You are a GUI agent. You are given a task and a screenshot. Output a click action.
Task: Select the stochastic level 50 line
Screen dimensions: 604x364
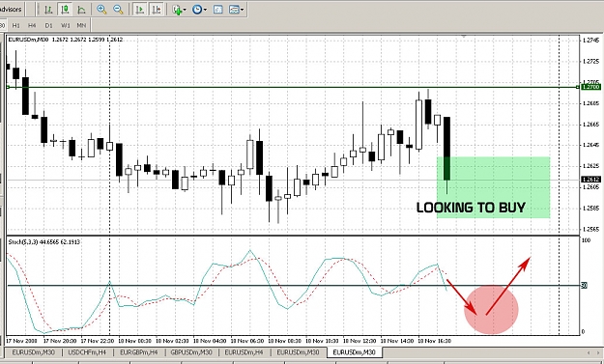click(293, 286)
